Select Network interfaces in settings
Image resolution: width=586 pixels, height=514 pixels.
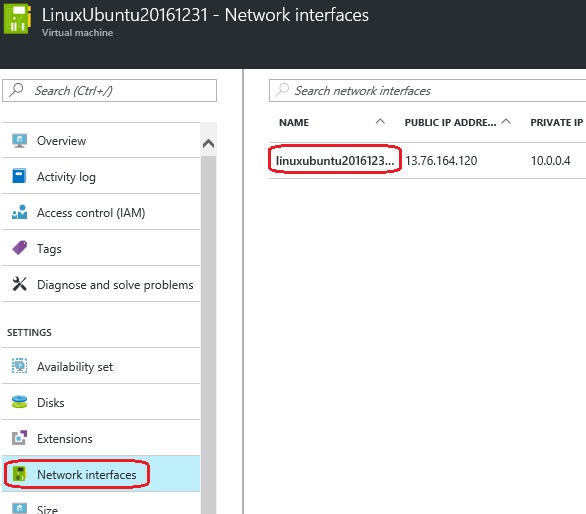tap(101, 474)
